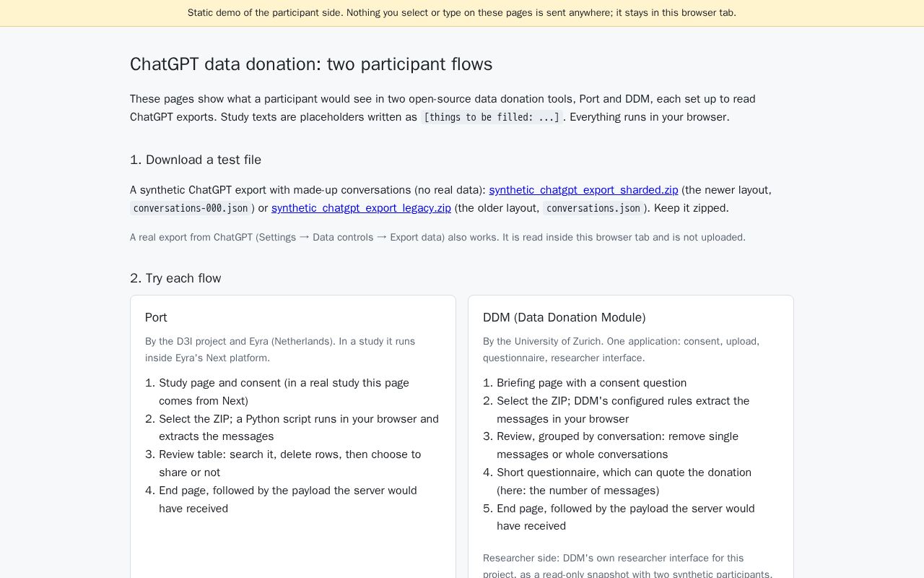Click the 'A real export from ChatGPT' note
924x578 pixels.
tap(437, 237)
